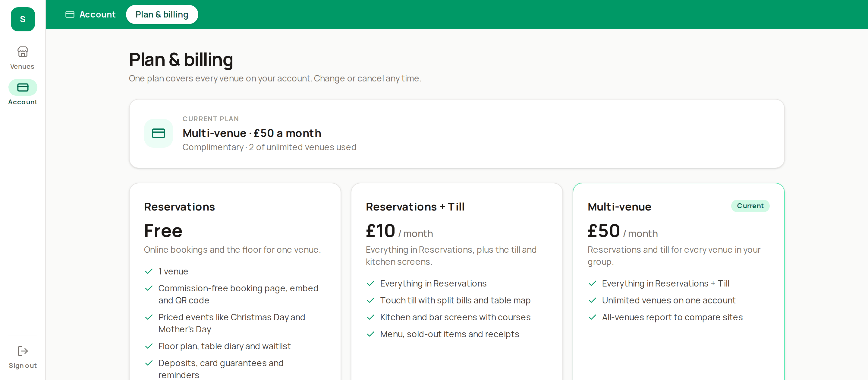Open the Plan & billing tab
The image size is (868, 380).
[x=162, y=14]
